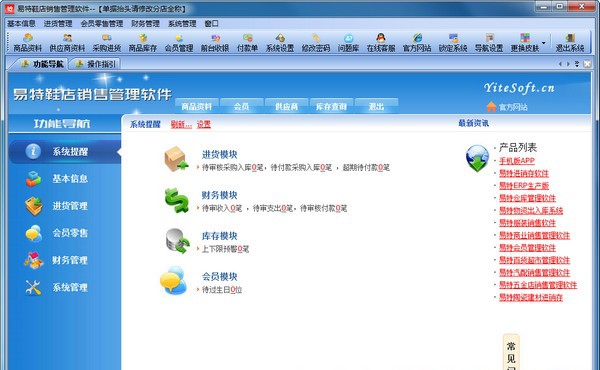Click the 财务模块 dollar icon
This screenshot has height=370, width=600.
pyautogui.click(x=176, y=200)
